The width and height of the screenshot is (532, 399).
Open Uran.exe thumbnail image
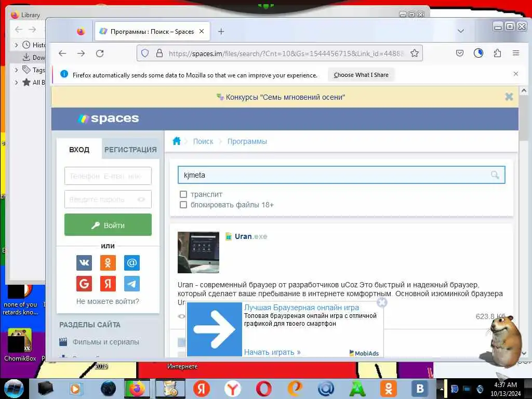click(x=198, y=252)
